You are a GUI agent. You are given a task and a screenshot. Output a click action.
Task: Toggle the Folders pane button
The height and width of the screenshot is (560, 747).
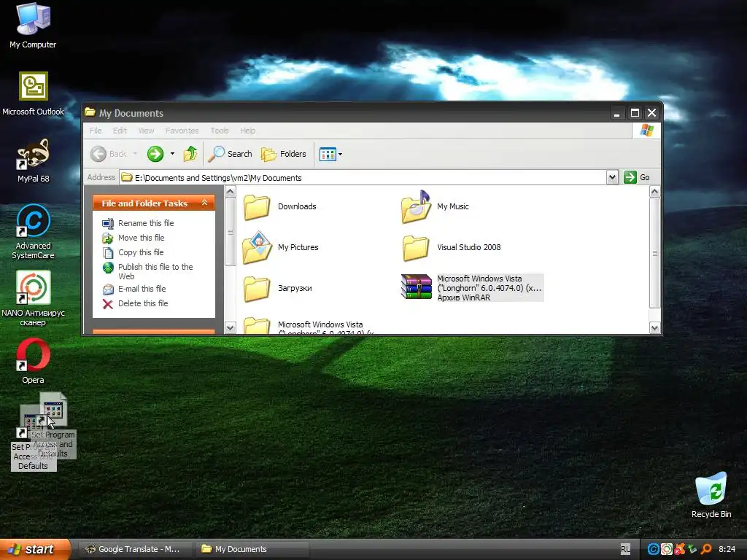pos(284,154)
